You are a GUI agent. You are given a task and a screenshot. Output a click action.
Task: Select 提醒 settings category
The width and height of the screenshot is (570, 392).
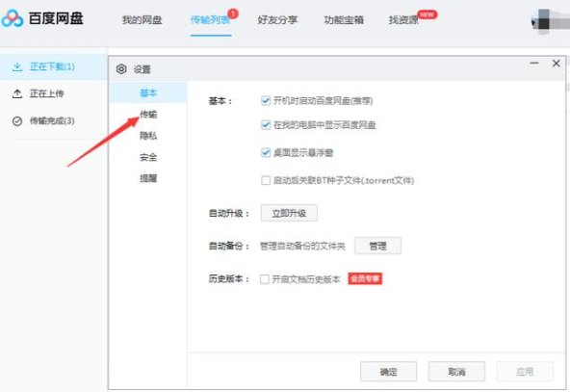click(x=148, y=178)
